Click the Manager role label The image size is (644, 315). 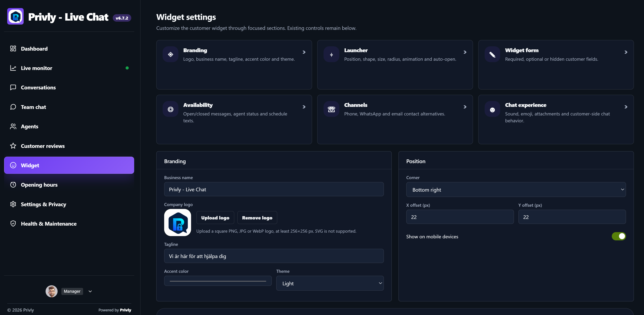[72, 291]
